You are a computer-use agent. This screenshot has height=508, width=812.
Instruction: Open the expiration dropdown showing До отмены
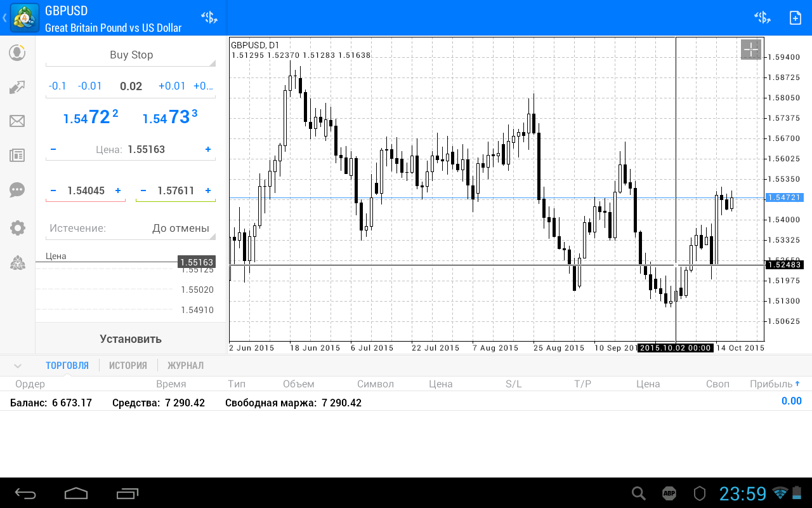point(131,229)
